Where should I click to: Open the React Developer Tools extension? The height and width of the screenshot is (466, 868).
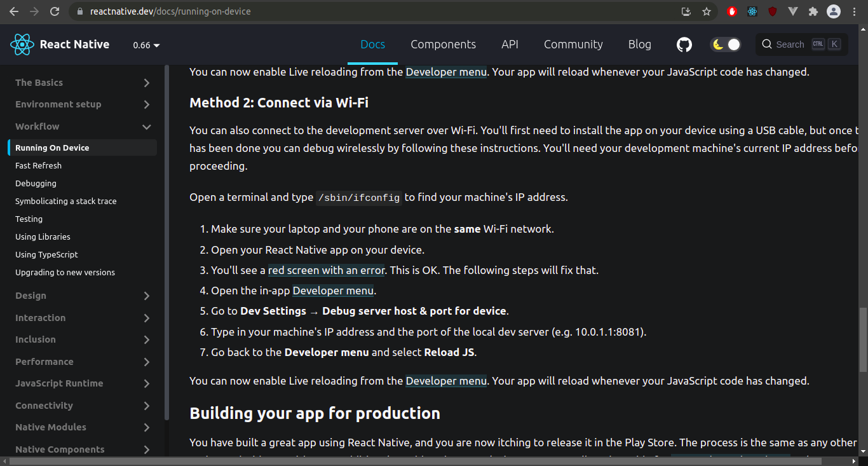[752, 11]
